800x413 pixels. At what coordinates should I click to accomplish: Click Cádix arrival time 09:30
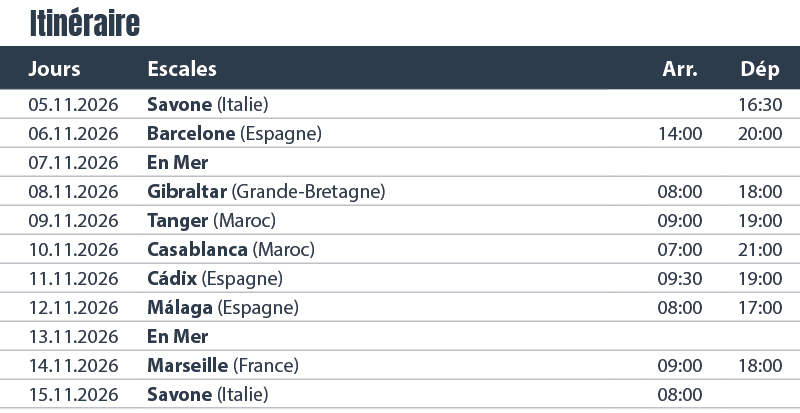tap(680, 278)
